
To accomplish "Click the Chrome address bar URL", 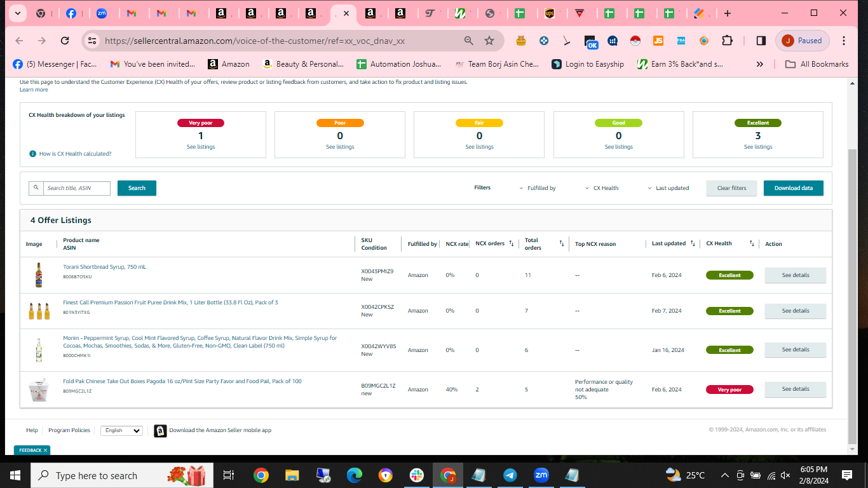I will click(255, 41).
